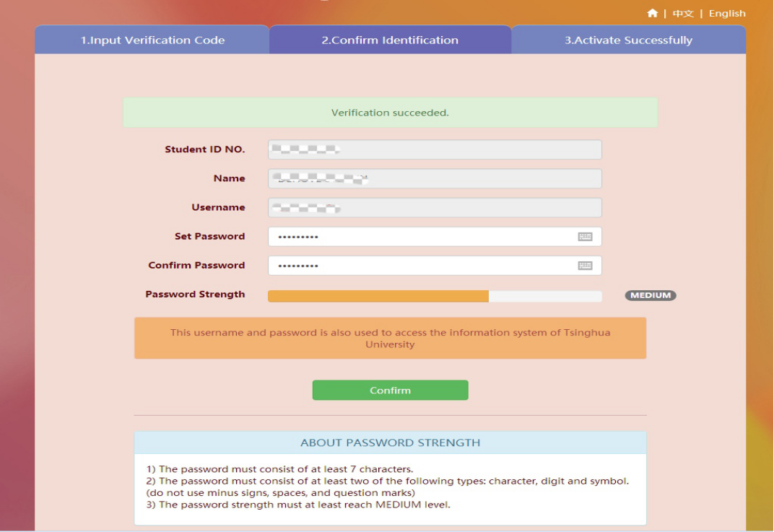
Task: Click the ABOUT PASSWORD STRENGTH heading
Action: (x=390, y=442)
